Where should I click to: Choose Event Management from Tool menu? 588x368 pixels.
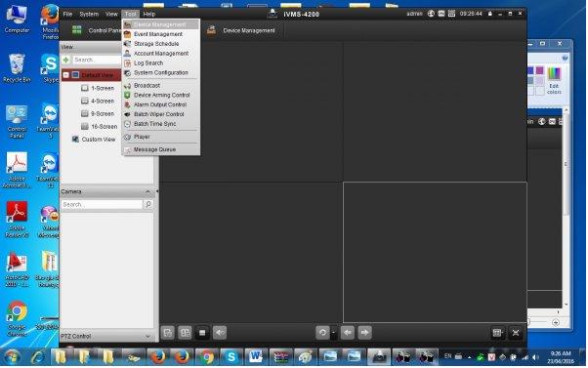click(x=160, y=34)
